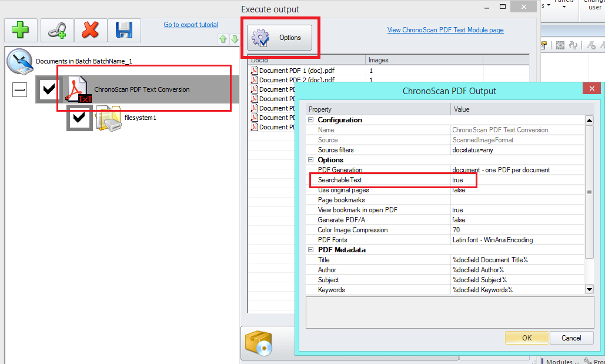Uncheck the filesystem1 checkbox

(79, 118)
